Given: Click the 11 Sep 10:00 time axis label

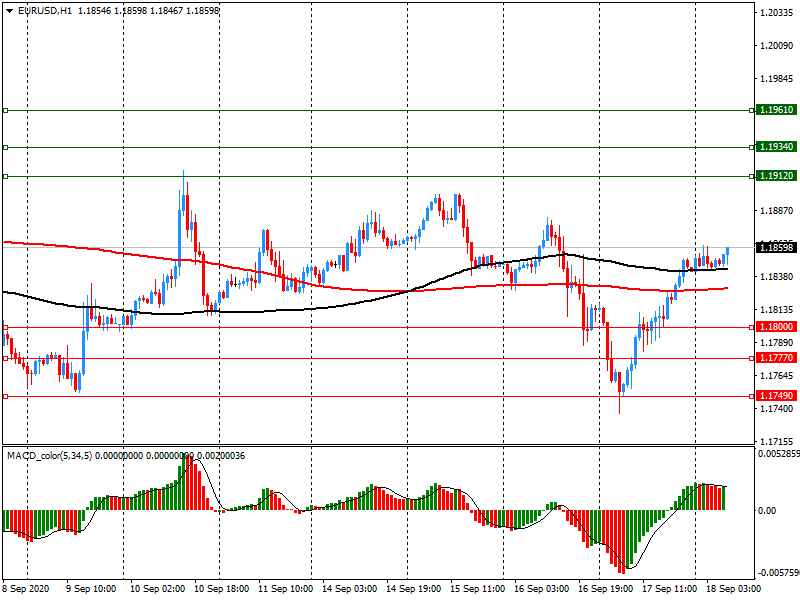Looking at the screenshot, I should point(285,589).
